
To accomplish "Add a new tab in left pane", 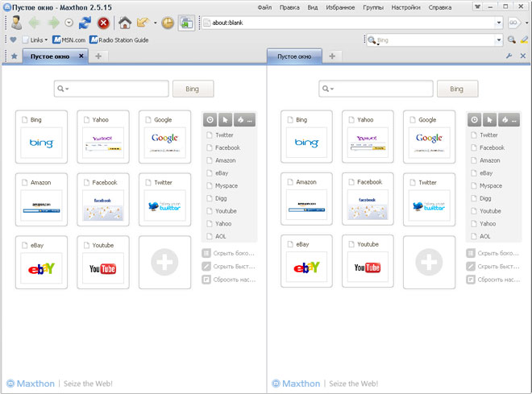I will (x=98, y=56).
